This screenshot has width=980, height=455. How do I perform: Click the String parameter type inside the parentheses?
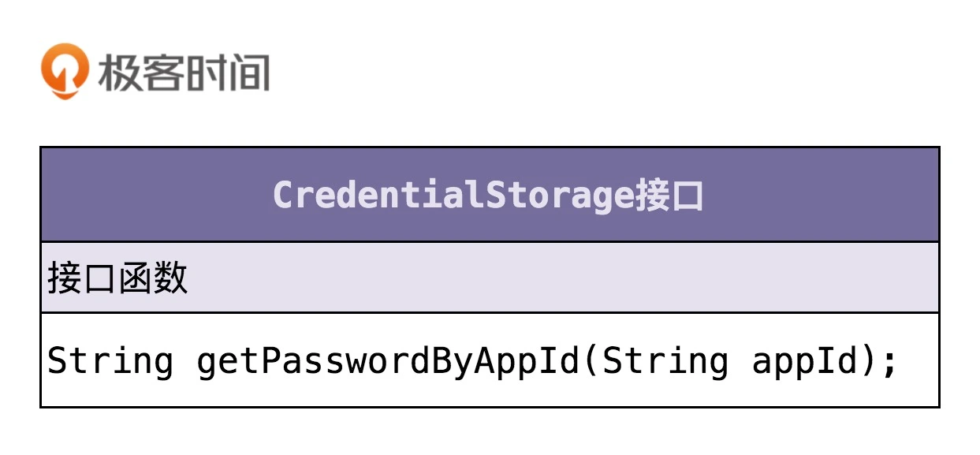pos(665,362)
